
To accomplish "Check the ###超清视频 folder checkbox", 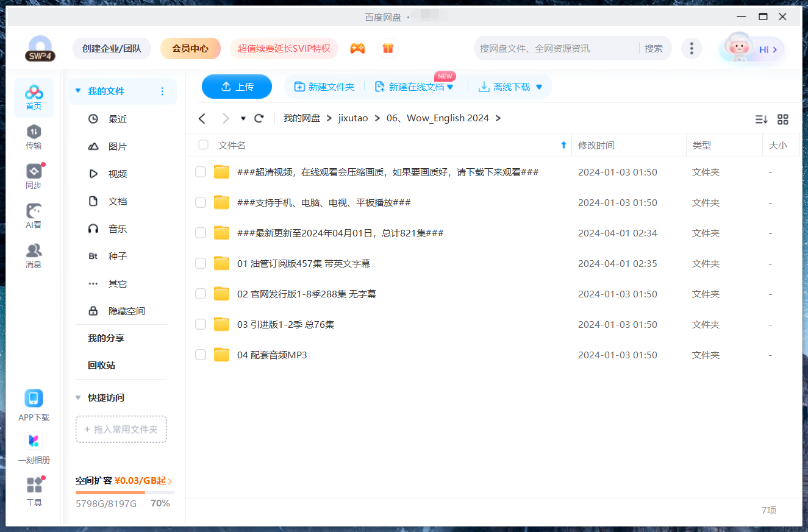I will [x=201, y=172].
